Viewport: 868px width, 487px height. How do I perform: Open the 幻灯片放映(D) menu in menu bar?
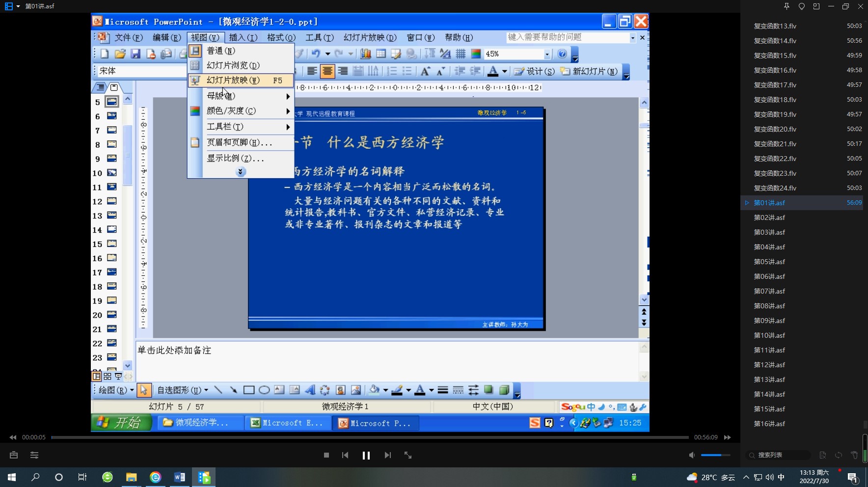370,37
